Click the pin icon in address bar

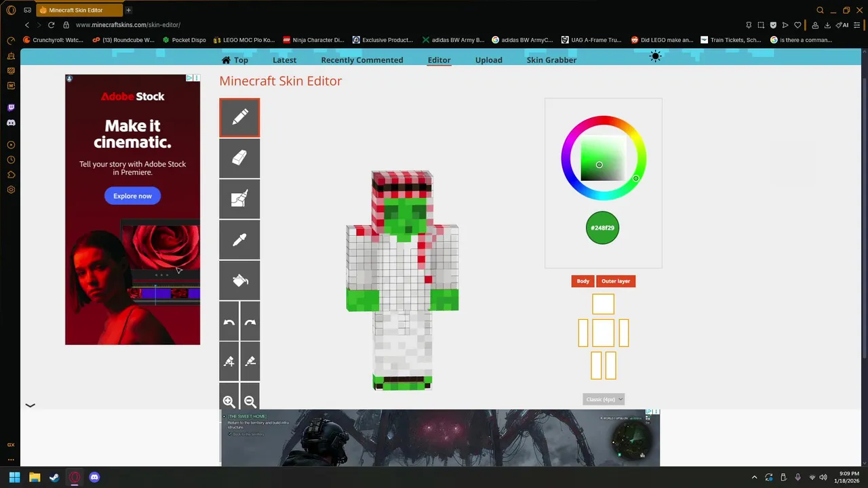coord(748,25)
